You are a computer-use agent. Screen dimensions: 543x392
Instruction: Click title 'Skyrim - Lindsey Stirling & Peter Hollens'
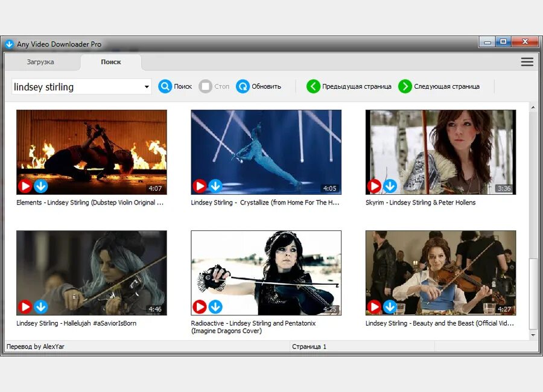(x=421, y=203)
